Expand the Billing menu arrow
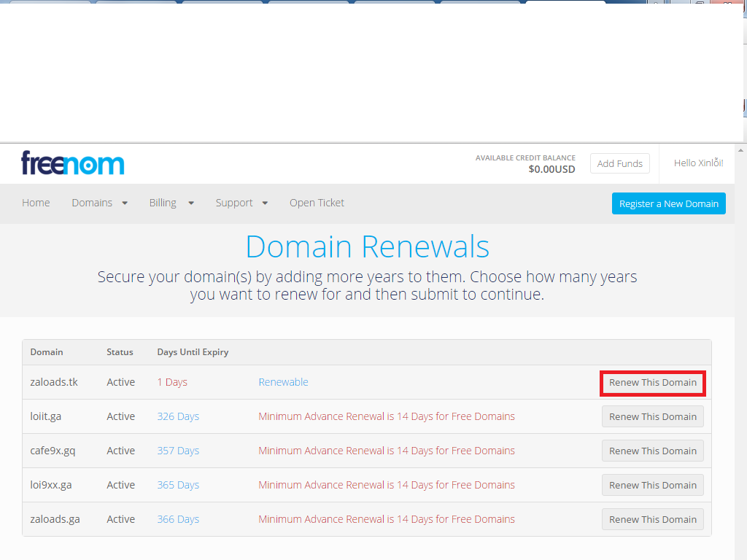747x560 pixels. click(191, 203)
